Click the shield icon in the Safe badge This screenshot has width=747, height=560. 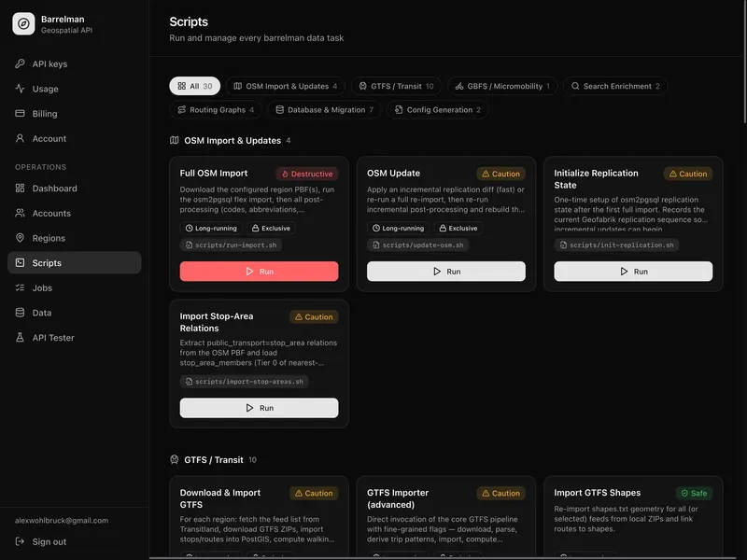pos(684,494)
